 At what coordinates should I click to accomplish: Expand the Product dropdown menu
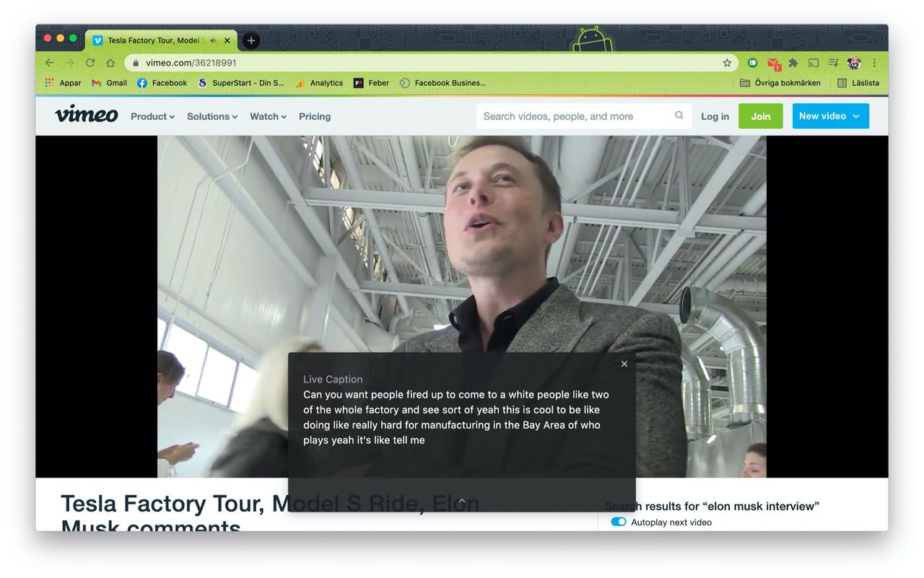click(152, 116)
